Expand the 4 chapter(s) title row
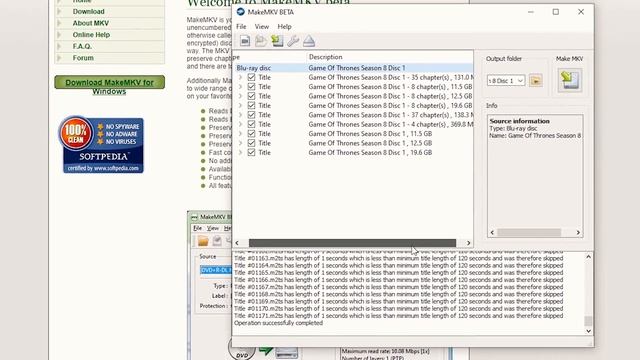The height and width of the screenshot is (360, 640). click(240, 124)
